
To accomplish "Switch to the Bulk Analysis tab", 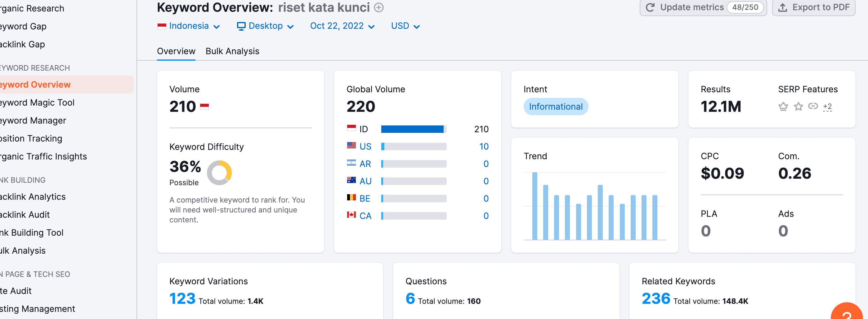I will 232,51.
